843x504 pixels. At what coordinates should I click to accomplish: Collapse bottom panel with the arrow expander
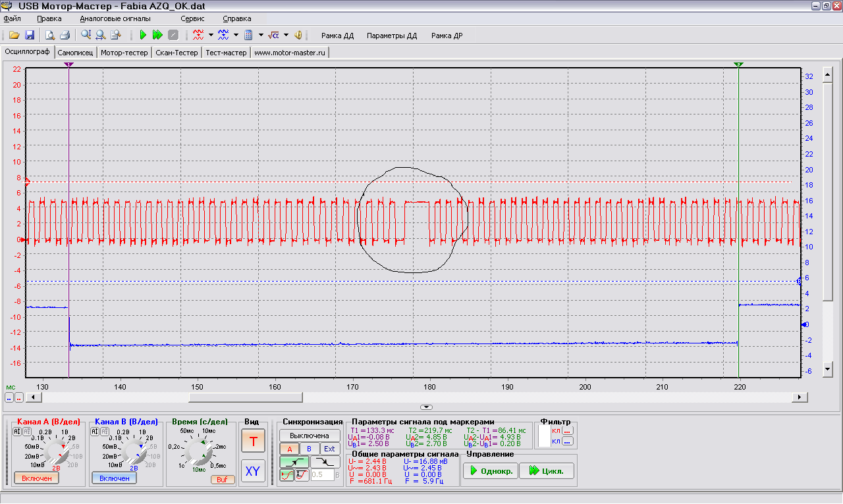pyautogui.click(x=426, y=407)
